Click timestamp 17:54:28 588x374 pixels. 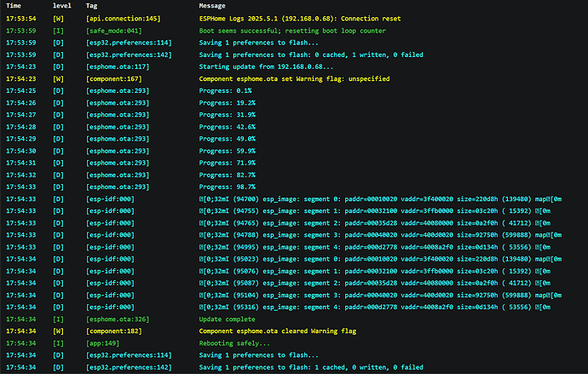(21, 127)
